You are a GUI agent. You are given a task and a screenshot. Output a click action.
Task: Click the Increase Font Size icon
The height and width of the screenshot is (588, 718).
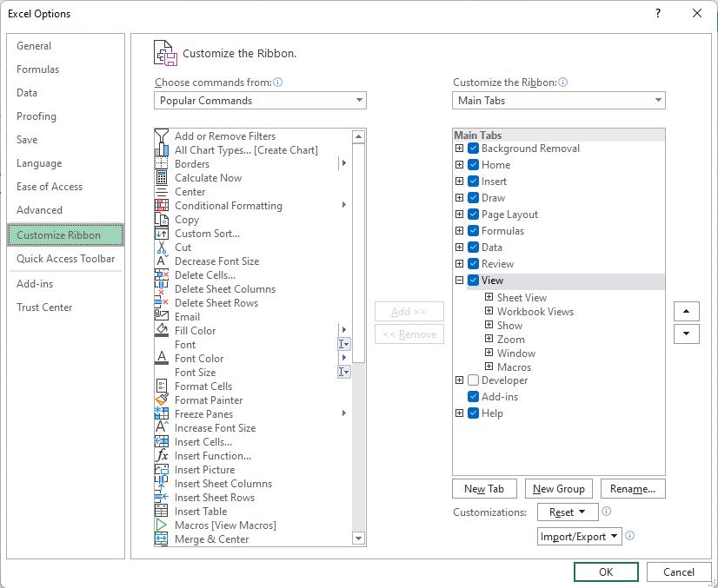tap(161, 428)
